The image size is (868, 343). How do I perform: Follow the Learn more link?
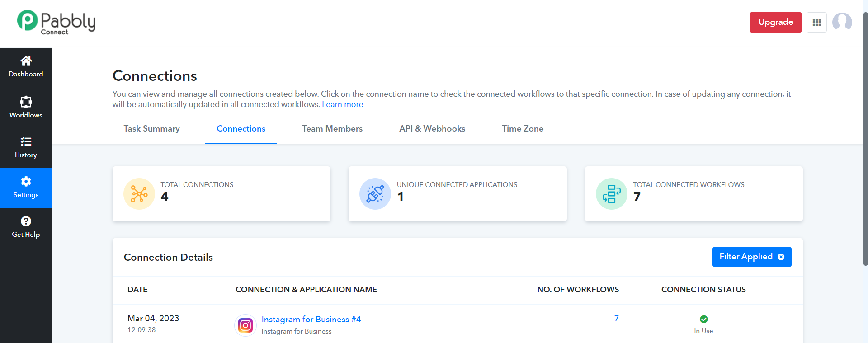click(342, 104)
